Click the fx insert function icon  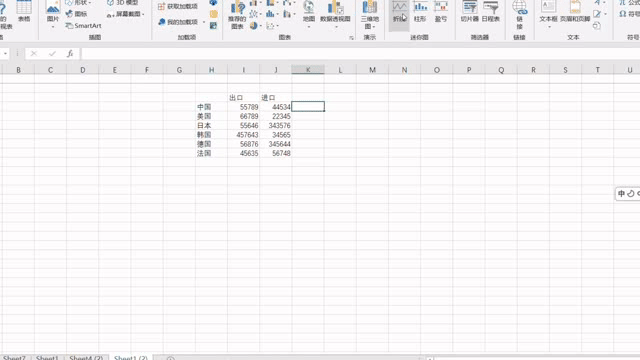click(70, 53)
